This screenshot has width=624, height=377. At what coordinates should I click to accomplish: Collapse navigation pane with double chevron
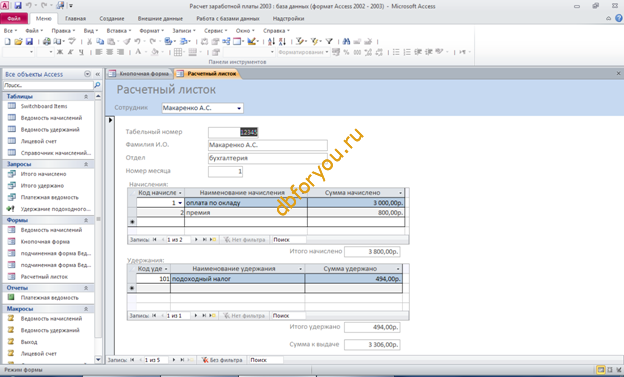98,74
